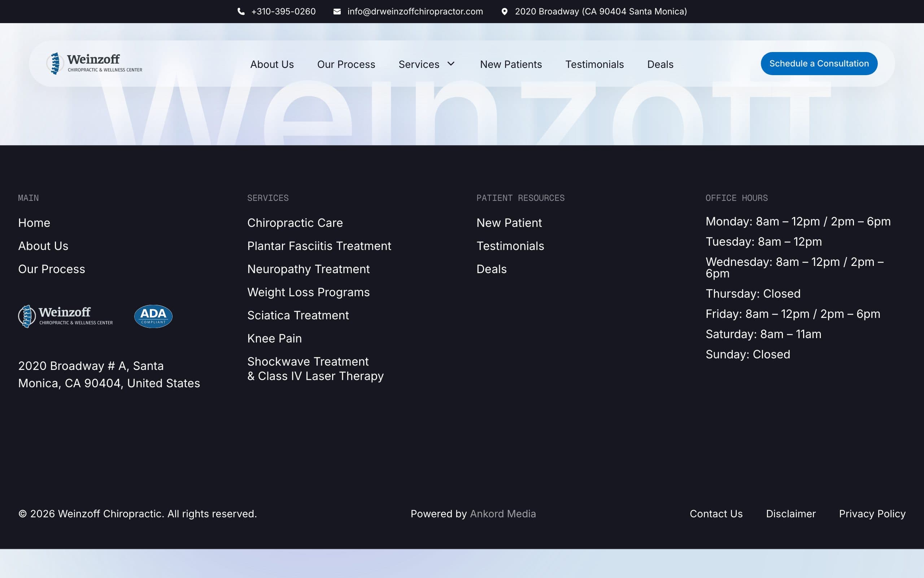Open Shockwave Treatment & Laser Therapy link

click(315, 368)
